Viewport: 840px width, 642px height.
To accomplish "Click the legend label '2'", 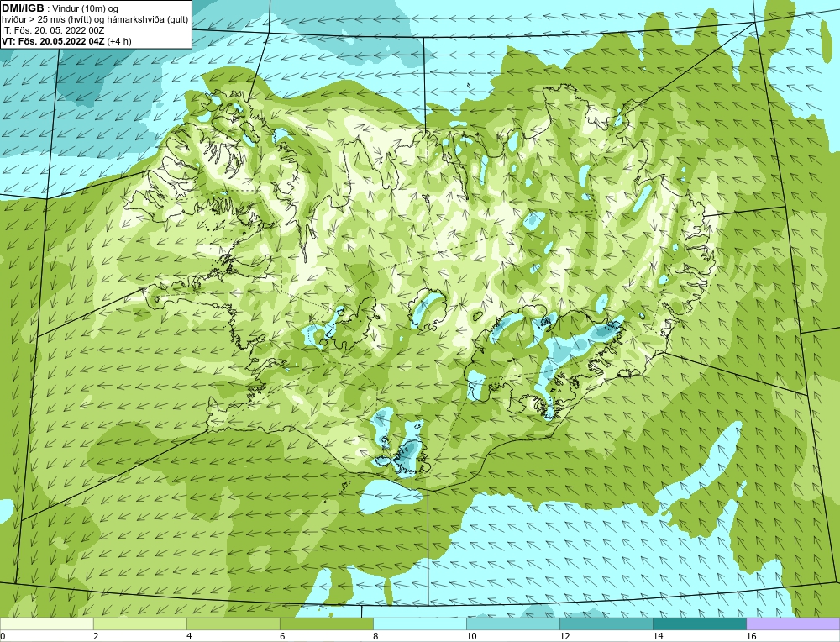I will click(x=96, y=636).
